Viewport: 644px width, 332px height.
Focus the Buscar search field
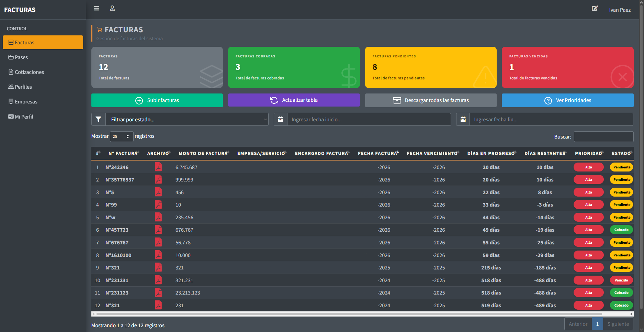tap(603, 136)
